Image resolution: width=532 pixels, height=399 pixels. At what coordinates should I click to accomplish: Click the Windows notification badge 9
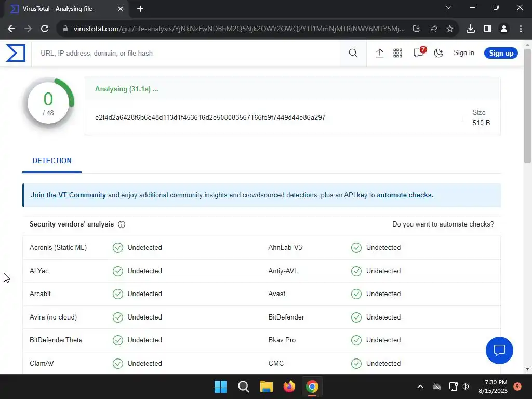[x=517, y=387]
